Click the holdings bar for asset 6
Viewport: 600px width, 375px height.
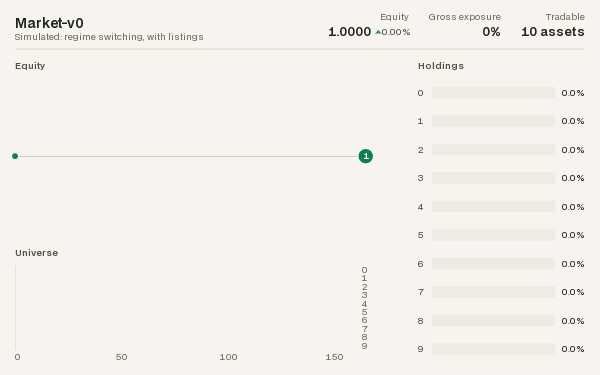pyautogui.click(x=493, y=264)
